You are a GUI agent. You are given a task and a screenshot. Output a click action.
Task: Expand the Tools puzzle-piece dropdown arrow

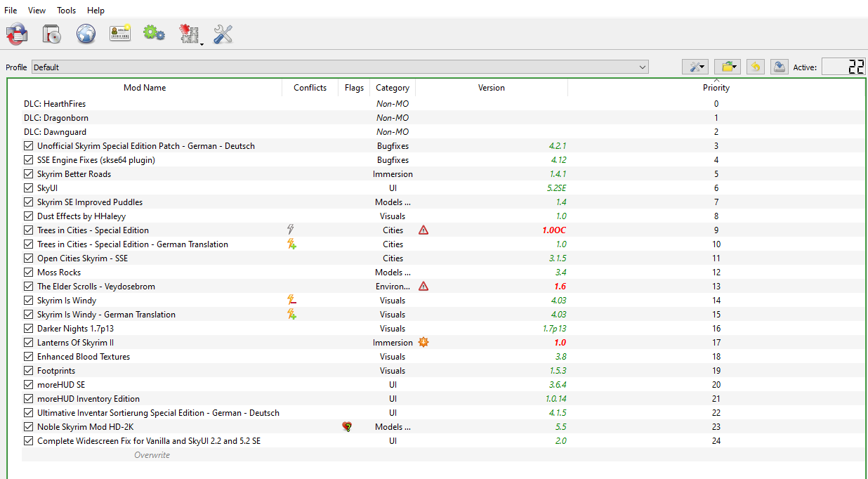(x=202, y=43)
